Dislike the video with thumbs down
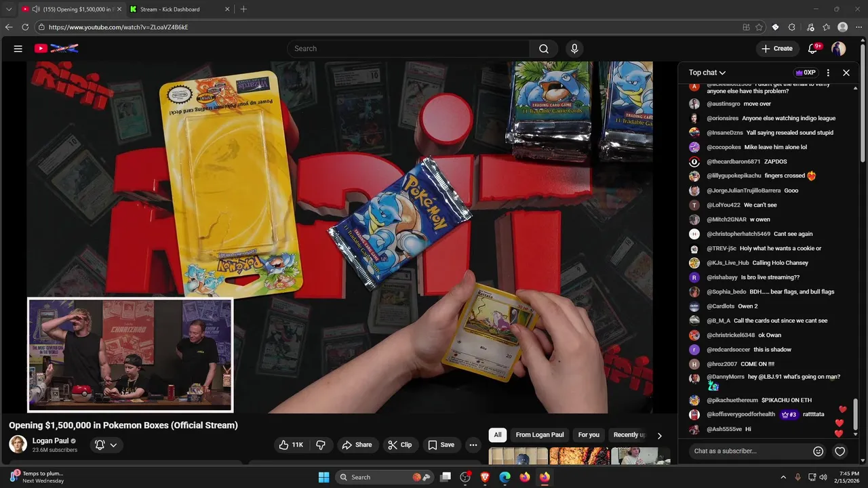The height and width of the screenshot is (488, 868). click(321, 445)
